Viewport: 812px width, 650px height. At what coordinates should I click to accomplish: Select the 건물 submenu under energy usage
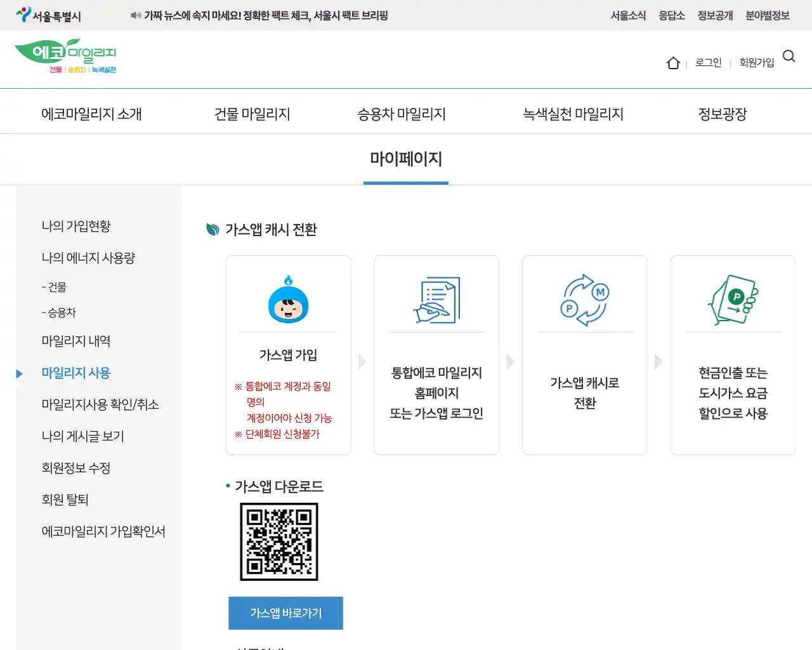(54, 287)
